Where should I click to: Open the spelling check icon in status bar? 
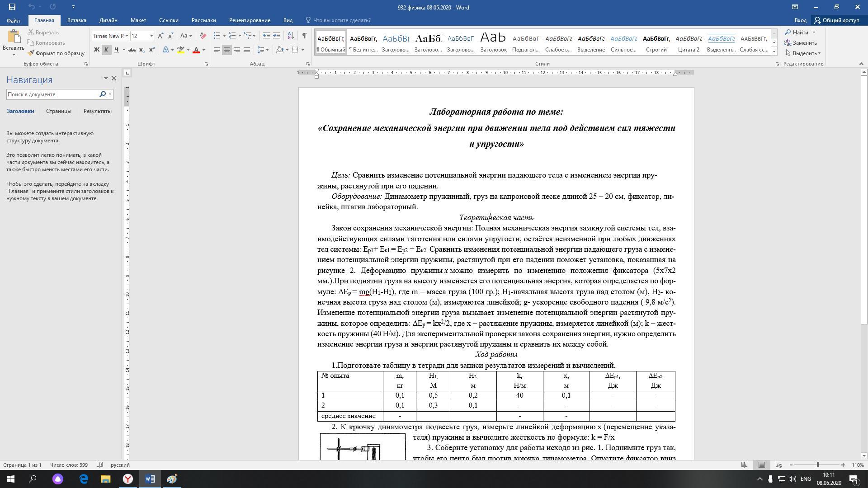point(100,465)
